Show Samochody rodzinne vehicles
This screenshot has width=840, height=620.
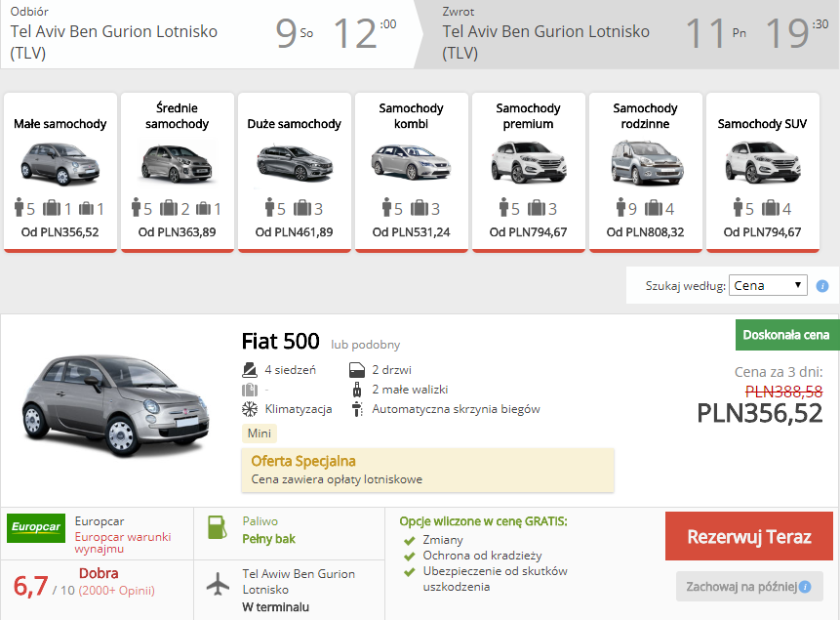645,172
